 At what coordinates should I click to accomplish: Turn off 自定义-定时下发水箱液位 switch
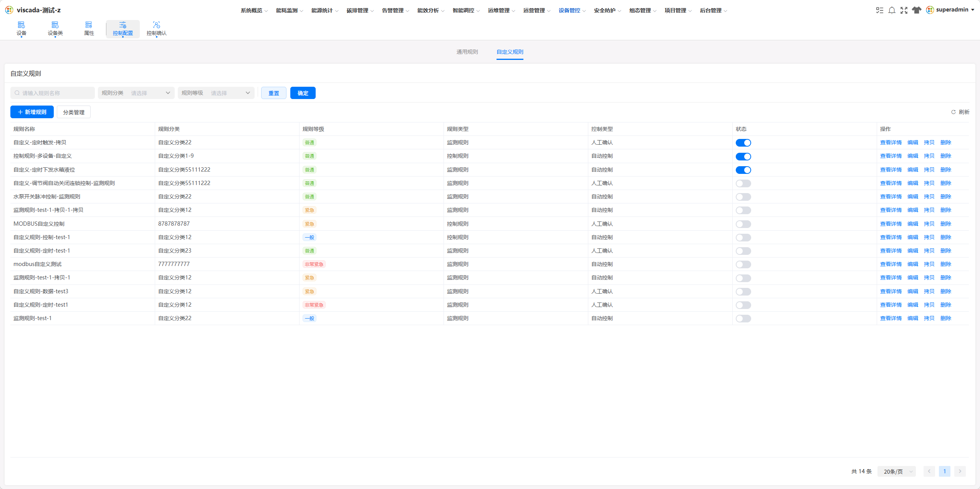[x=743, y=170]
